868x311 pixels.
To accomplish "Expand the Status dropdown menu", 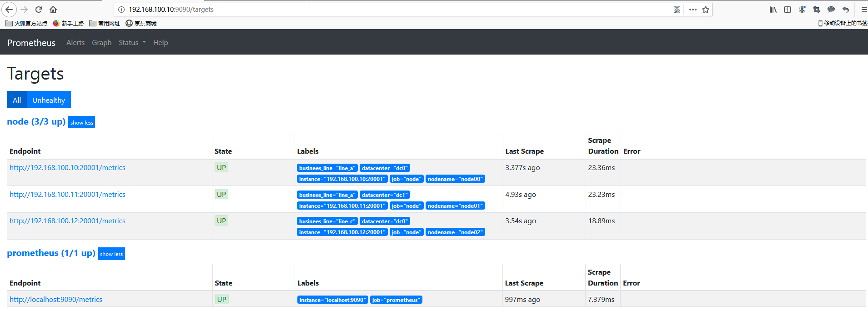I will click(132, 43).
